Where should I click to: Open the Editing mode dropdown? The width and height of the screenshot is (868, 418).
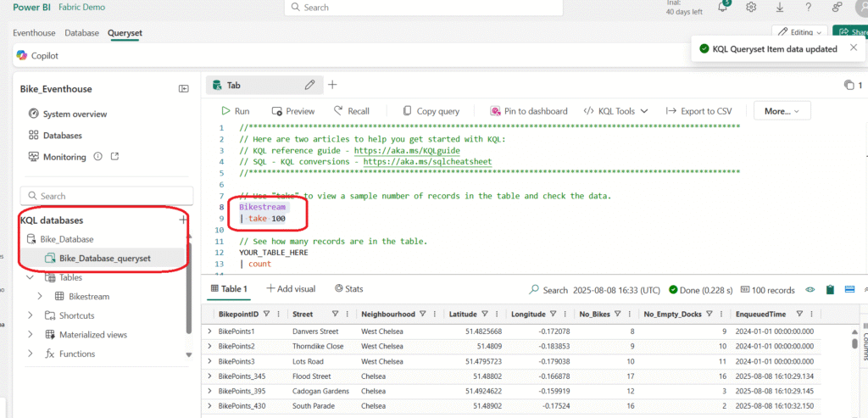[799, 33]
